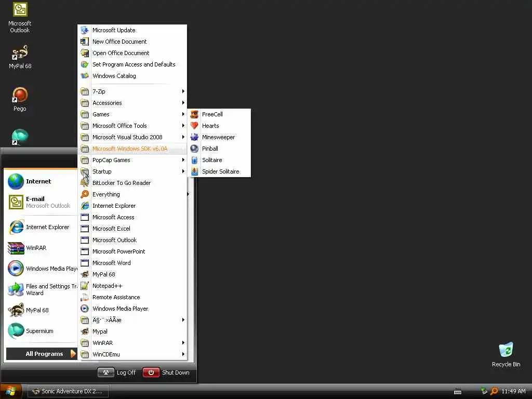Launch BitLocker To Go Reader
The image size is (532, 399).
click(132, 183)
